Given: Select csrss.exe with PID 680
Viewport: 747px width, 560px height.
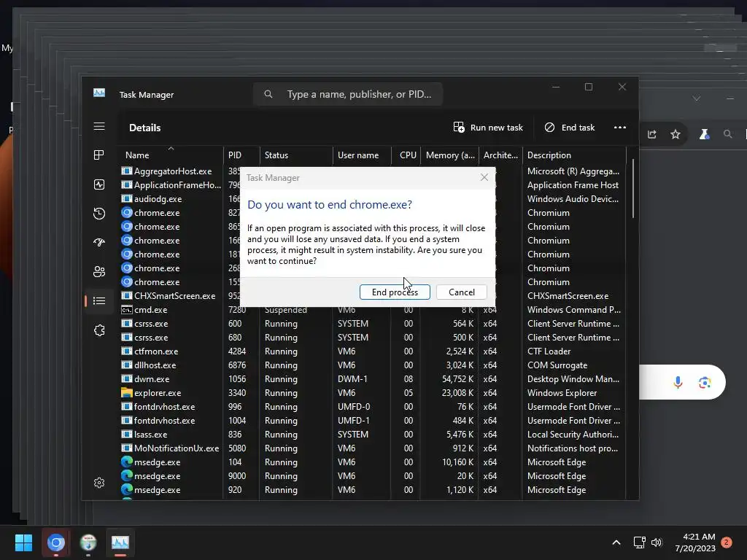Looking at the screenshot, I should [x=371, y=337].
